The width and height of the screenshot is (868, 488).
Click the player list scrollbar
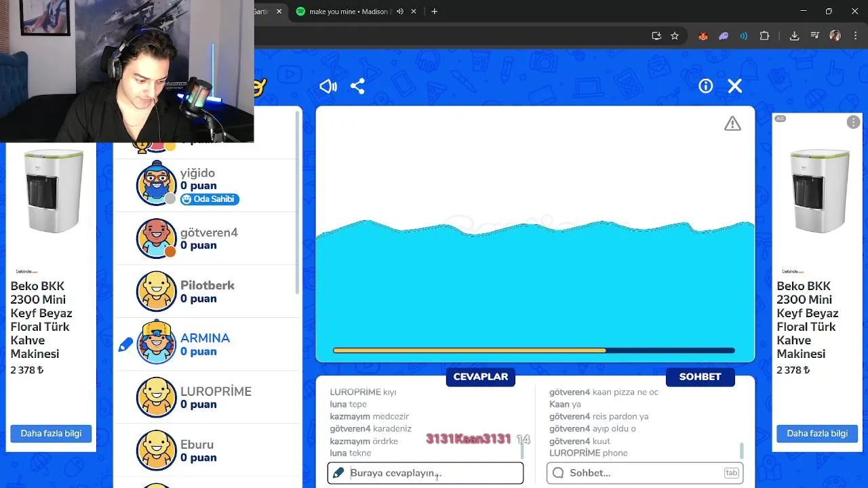(x=297, y=203)
